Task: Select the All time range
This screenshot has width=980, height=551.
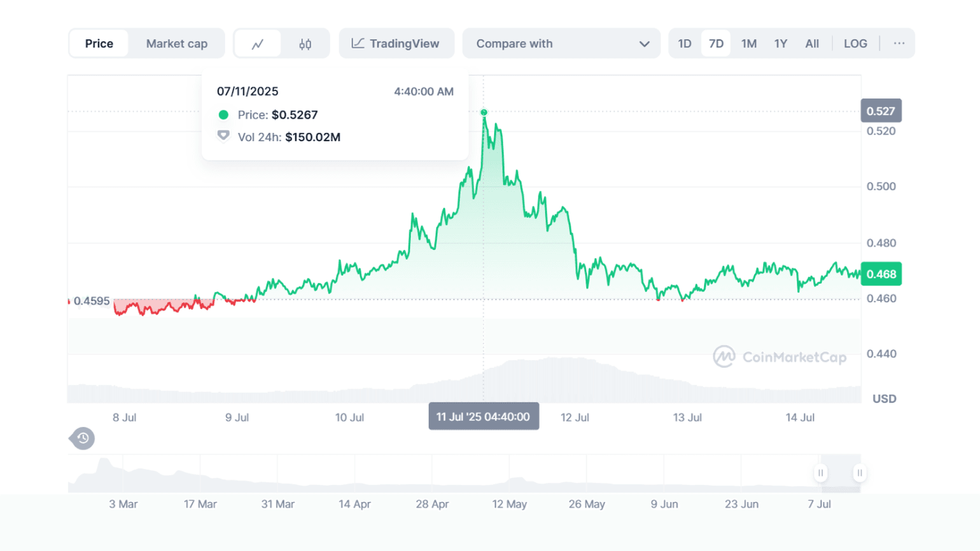Action: [812, 44]
